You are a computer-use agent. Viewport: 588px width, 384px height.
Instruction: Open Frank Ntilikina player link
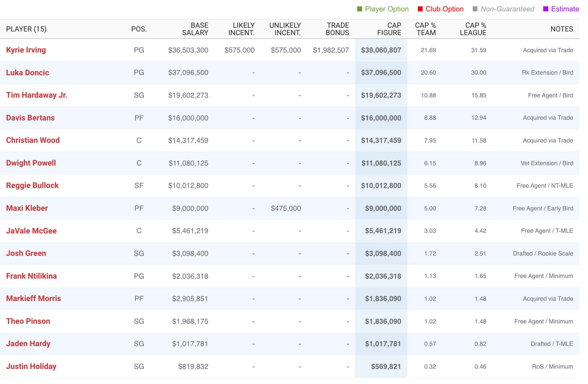point(31,276)
